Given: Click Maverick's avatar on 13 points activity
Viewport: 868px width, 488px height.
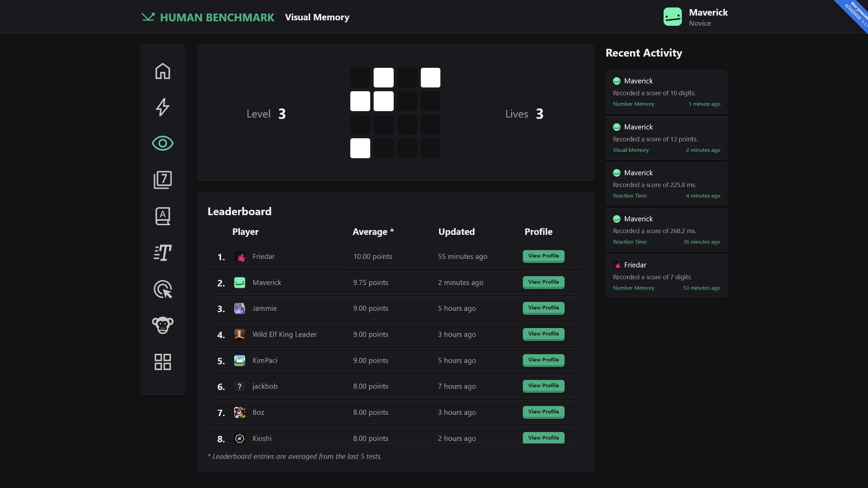Looking at the screenshot, I should pos(617,127).
